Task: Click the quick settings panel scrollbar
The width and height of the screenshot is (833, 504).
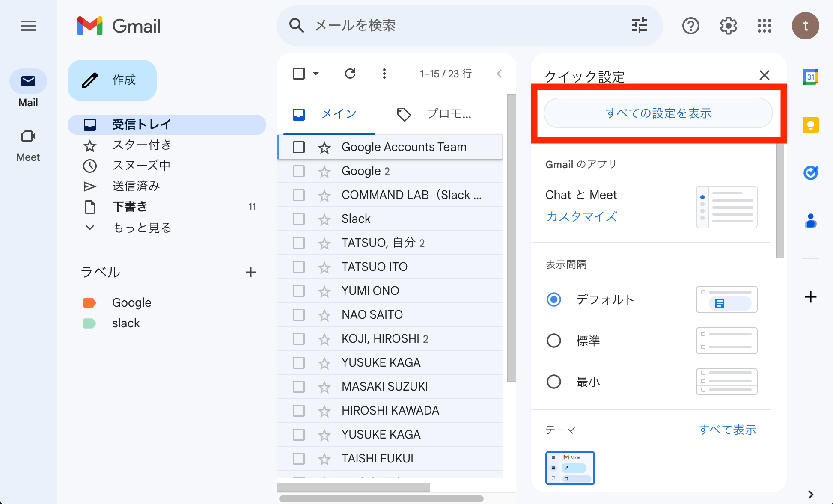Action: pos(780,200)
